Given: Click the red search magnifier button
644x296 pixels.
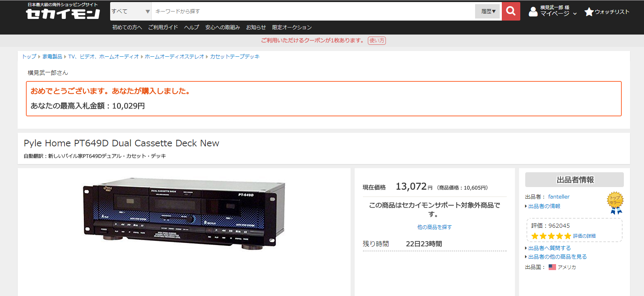Looking at the screenshot, I should (x=511, y=11).
